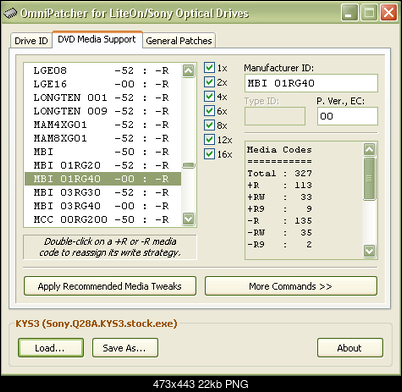Click the +R9 : 9 count line

click(x=280, y=209)
